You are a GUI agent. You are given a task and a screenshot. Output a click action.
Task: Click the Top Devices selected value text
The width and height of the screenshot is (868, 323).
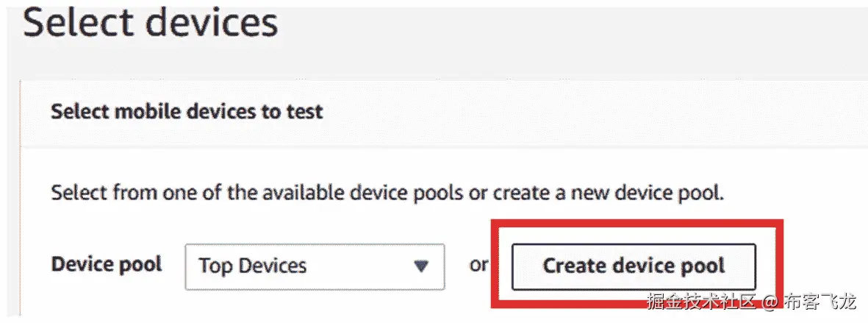(253, 266)
